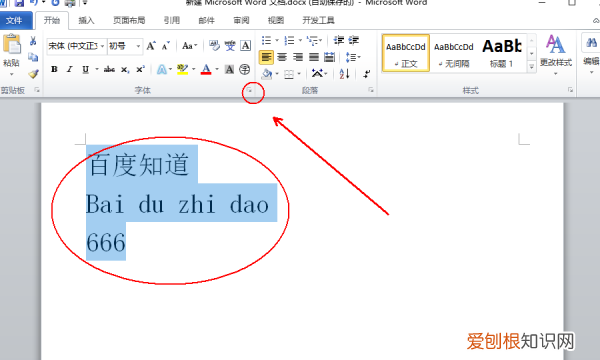This screenshot has height=360, width=600.
Task: Decrease paragraph indent
Action: [339, 40]
